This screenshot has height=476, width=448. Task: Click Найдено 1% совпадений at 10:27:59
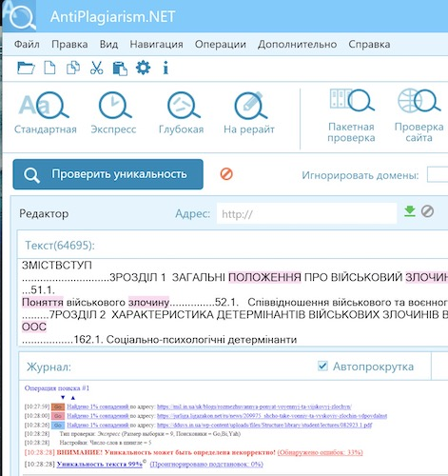tap(98, 407)
